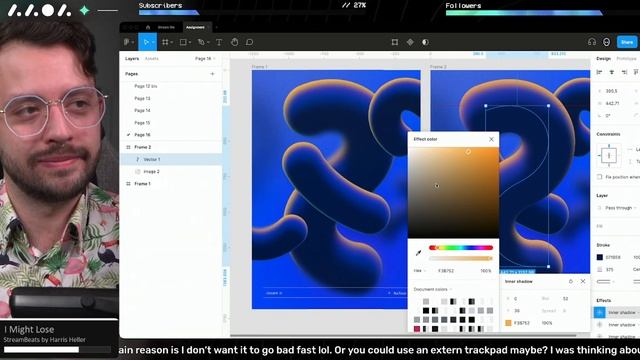Click the headphones audio icon
This screenshot has width=640, height=360.
click(x=592, y=42)
